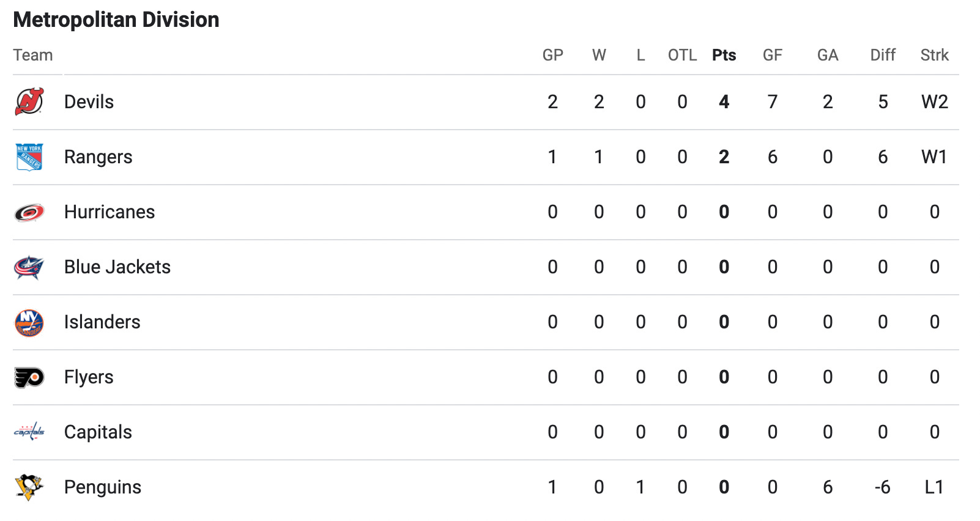Click the New Jersey Devils logo
Image resolution: width=980 pixels, height=521 pixels.
click(29, 102)
